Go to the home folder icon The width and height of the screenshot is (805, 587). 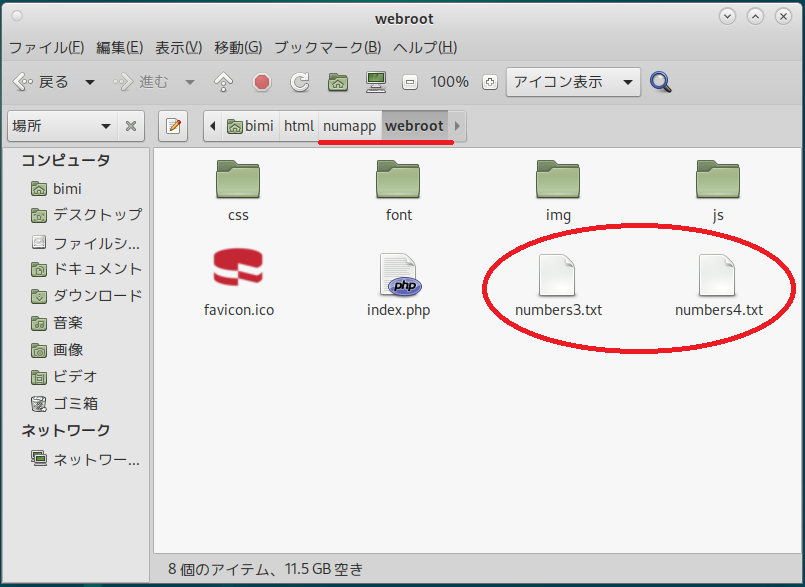(338, 82)
